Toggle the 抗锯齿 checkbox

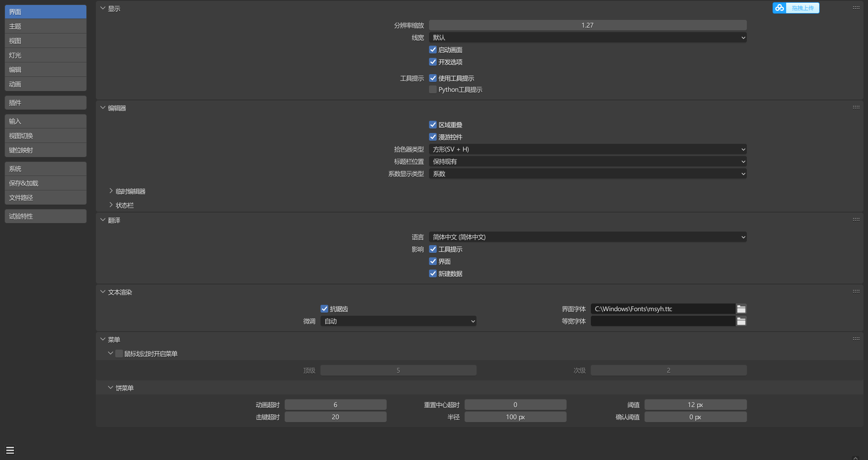coord(325,309)
